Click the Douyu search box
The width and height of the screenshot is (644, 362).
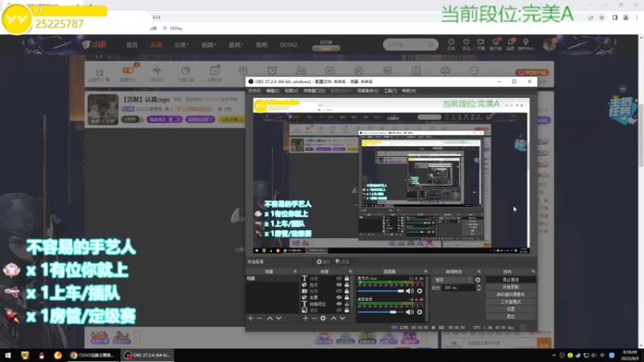pyautogui.click(x=411, y=44)
